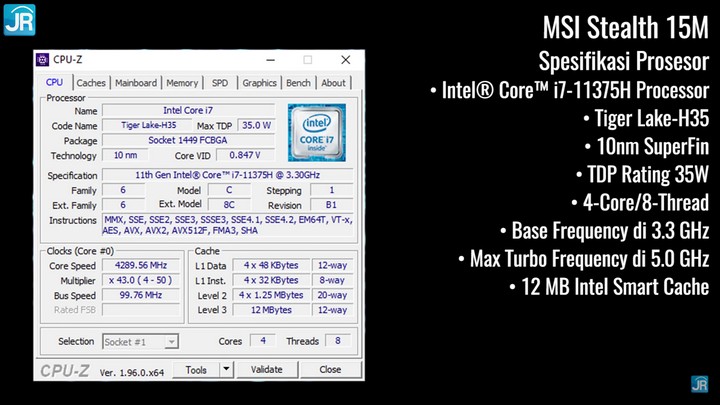Image resolution: width=720 pixels, height=405 pixels.
Task: Click the Validate button
Action: tap(267, 369)
